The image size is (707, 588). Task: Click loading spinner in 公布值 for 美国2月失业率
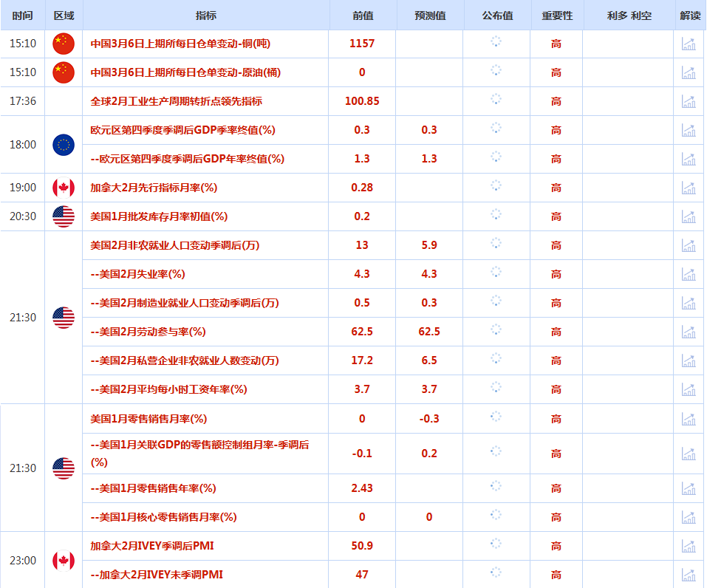coord(496,273)
